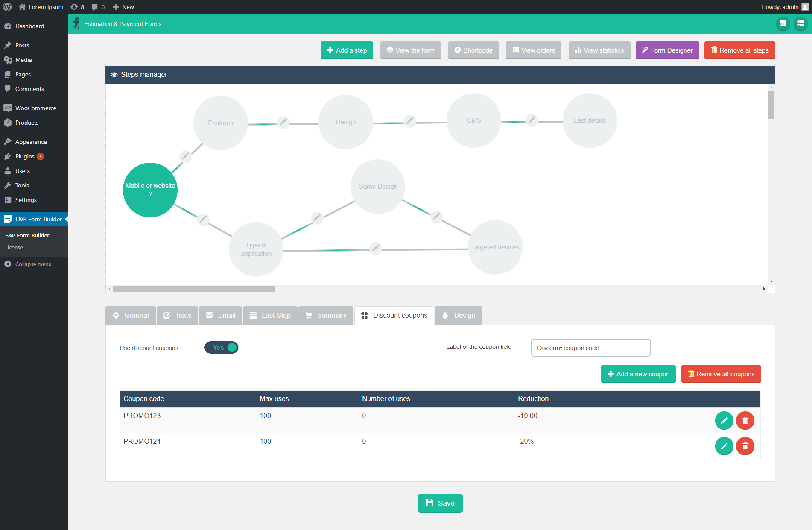
Task: Add a new coupon
Action: pos(638,374)
